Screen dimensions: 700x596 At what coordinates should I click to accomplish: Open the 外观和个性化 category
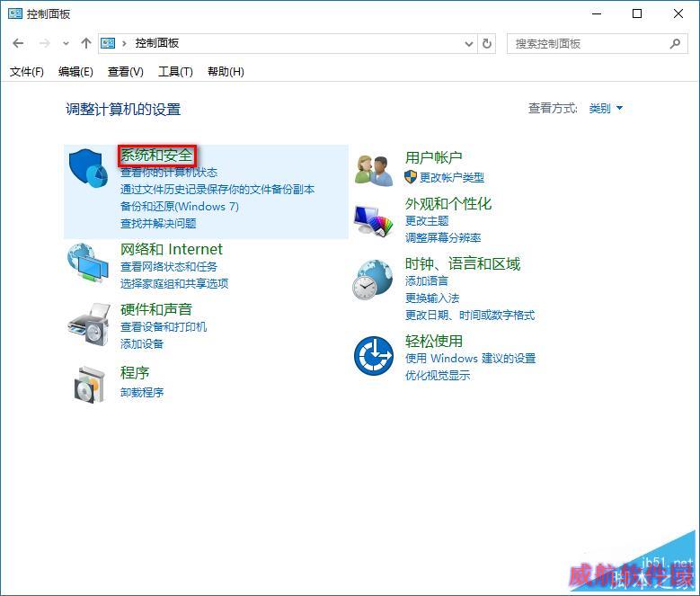click(448, 204)
